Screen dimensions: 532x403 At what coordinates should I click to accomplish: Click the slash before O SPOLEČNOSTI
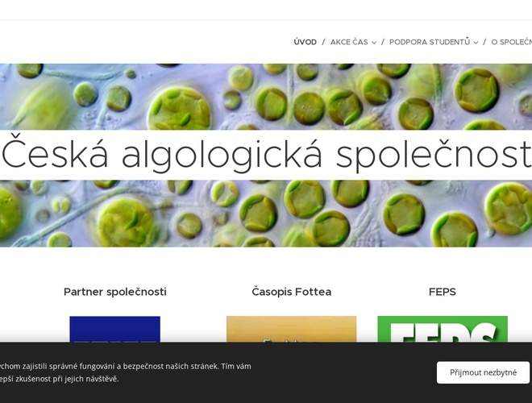pyautogui.click(x=484, y=42)
